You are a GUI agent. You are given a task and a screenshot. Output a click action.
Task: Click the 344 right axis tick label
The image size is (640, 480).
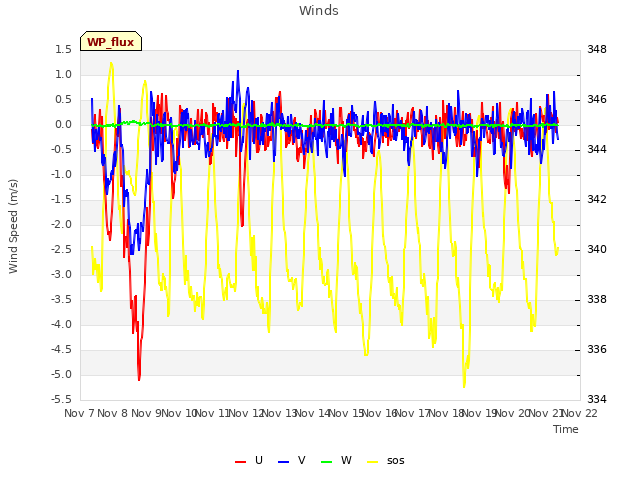pyautogui.click(x=597, y=149)
